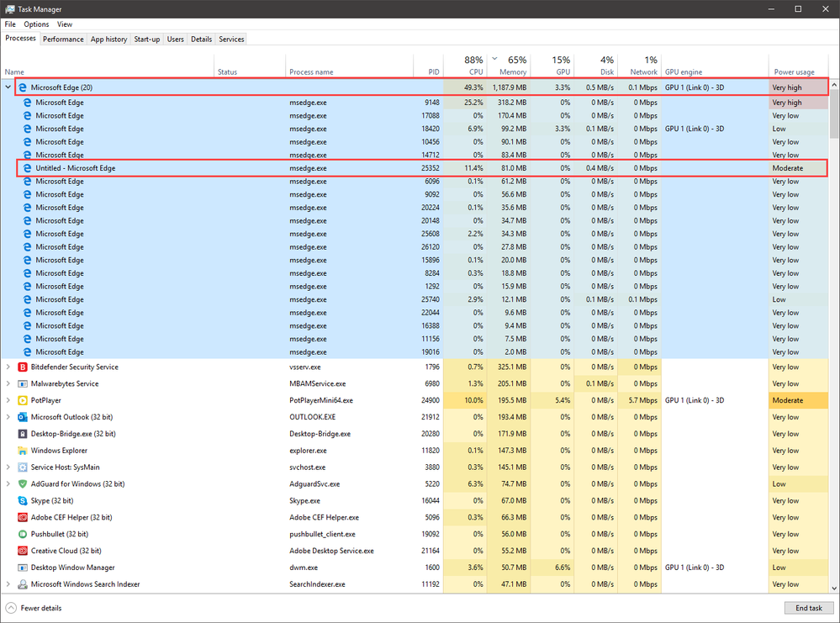Click the Adobe CEF Helper icon

(x=23, y=517)
